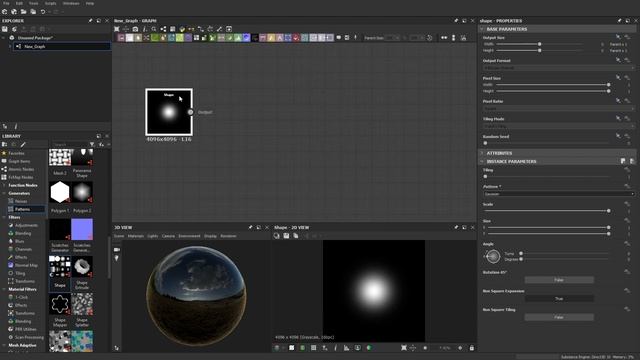Click the Undo arrow in the top toolbar
Screen dimensions: 640x360
click(42, 12)
